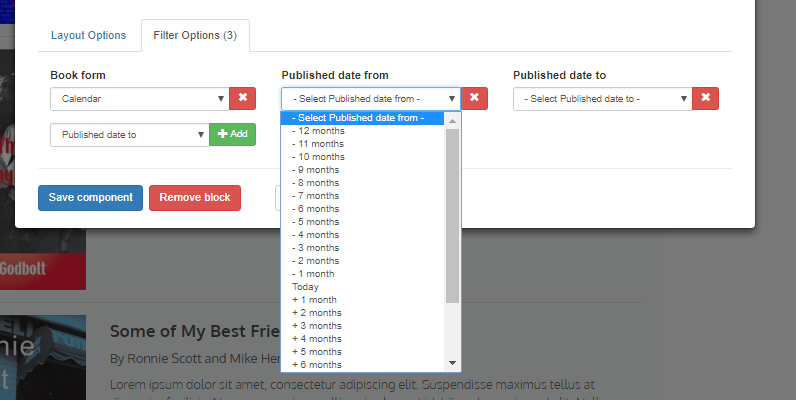This screenshot has height=400, width=796.
Task: Select '- 1 month' in the dropdown
Action: [x=362, y=274]
